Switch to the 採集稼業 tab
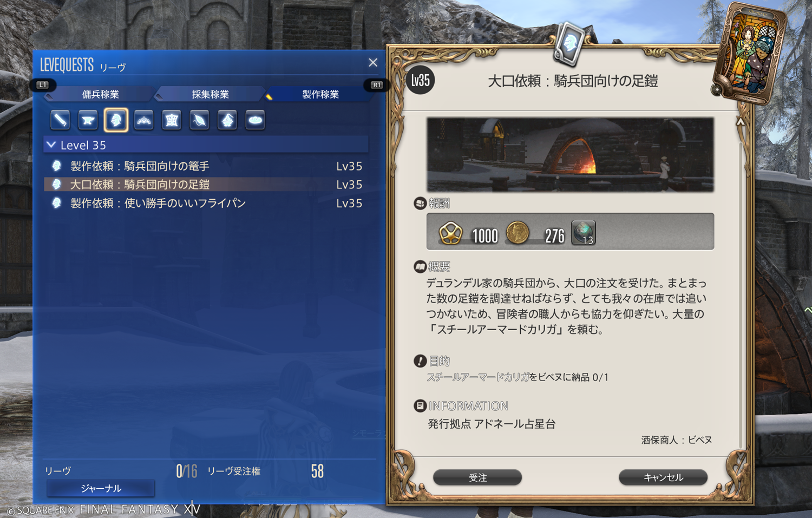The image size is (812, 518). (x=211, y=94)
